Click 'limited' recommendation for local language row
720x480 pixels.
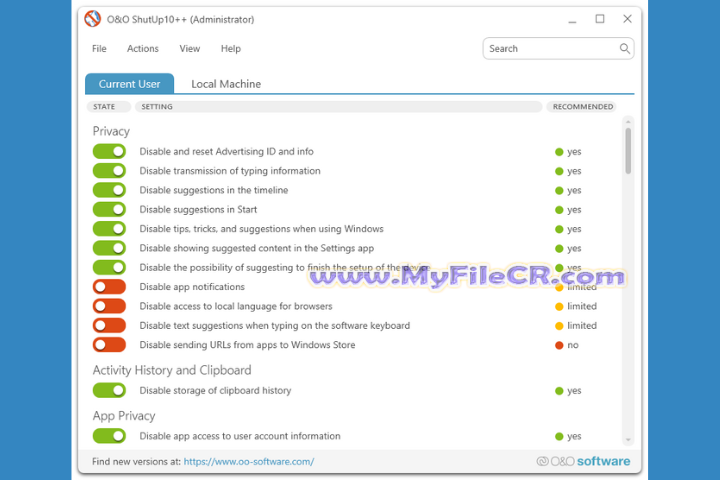(x=576, y=306)
